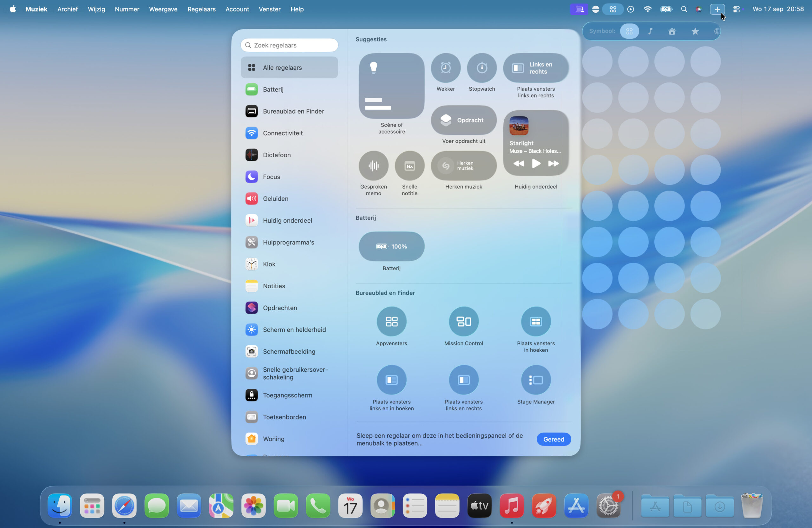Open the Weergave menu
812x528 pixels.
coord(163,9)
